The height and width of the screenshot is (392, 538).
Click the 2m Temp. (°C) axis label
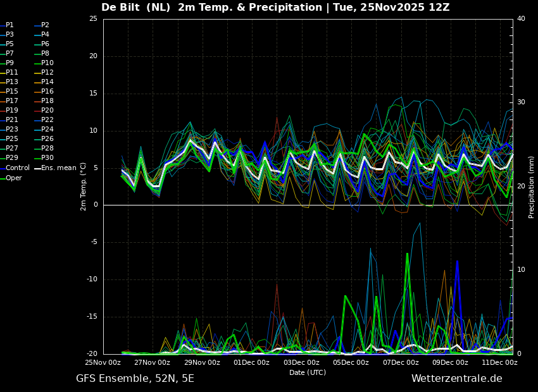(84, 187)
